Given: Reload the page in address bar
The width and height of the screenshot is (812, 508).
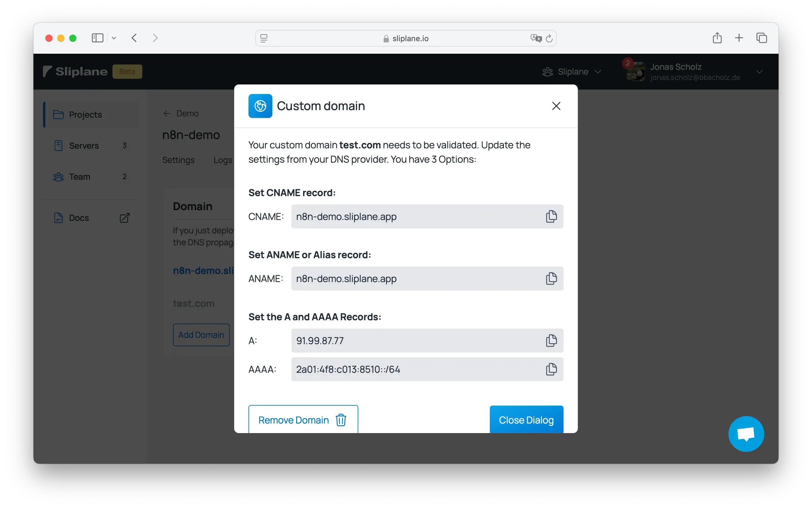Looking at the screenshot, I should point(549,38).
